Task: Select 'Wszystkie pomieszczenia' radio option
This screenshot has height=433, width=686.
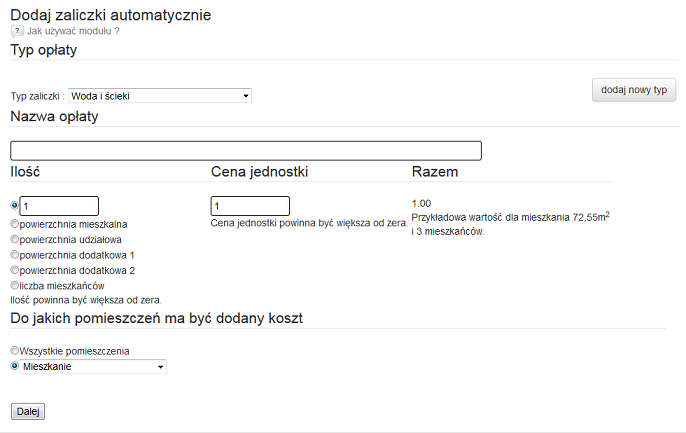Action: (14, 351)
